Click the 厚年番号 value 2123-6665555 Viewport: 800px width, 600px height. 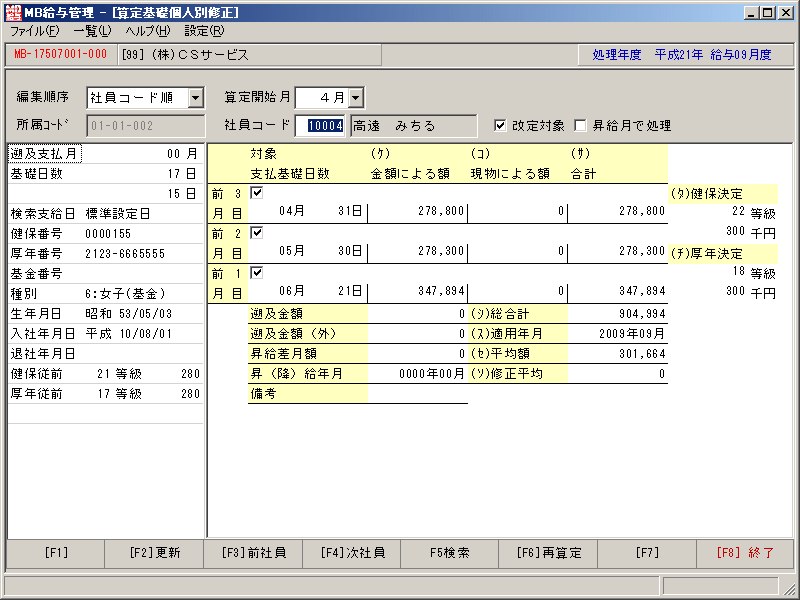coord(125,254)
